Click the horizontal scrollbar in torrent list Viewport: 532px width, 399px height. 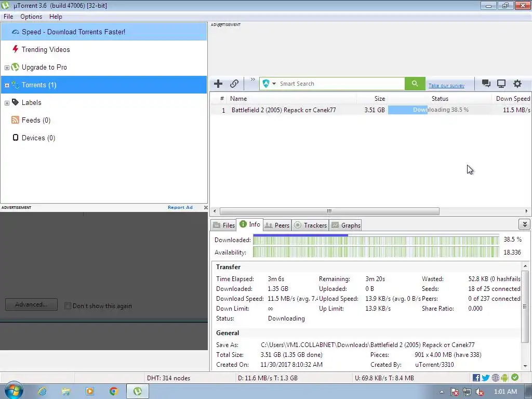(329, 211)
